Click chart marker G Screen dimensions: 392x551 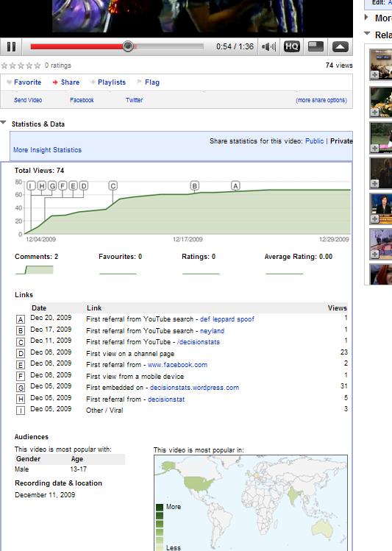click(52, 186)
